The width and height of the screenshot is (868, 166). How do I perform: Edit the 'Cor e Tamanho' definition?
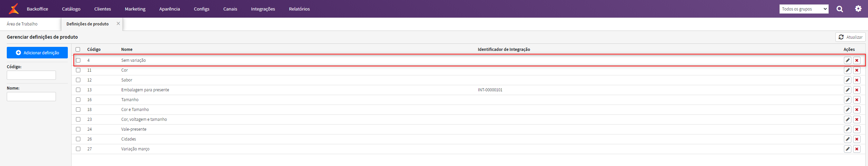(848, 110)
